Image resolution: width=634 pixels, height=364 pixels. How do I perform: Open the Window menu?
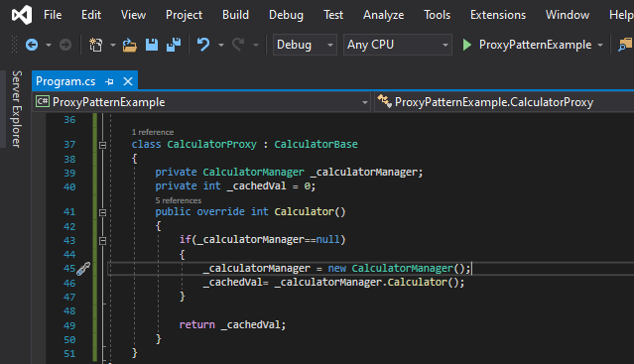pyautogui.click(x=568, y=15)
